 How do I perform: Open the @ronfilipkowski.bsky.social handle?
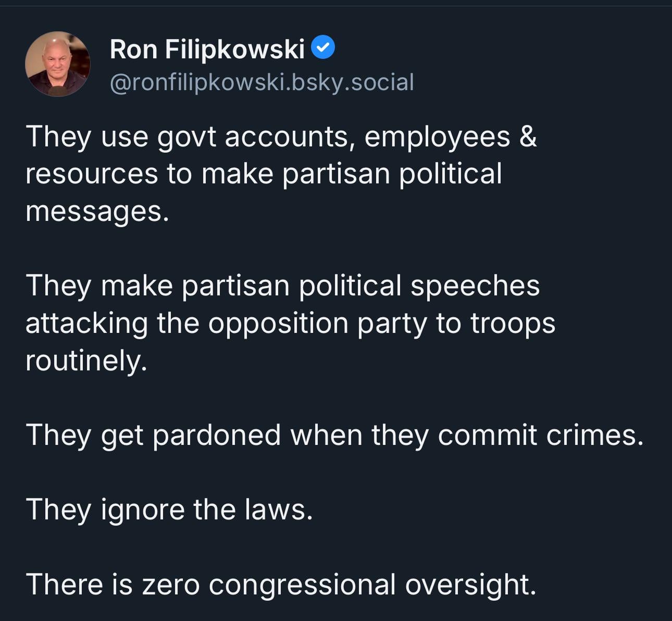click(x=262, y=82)
